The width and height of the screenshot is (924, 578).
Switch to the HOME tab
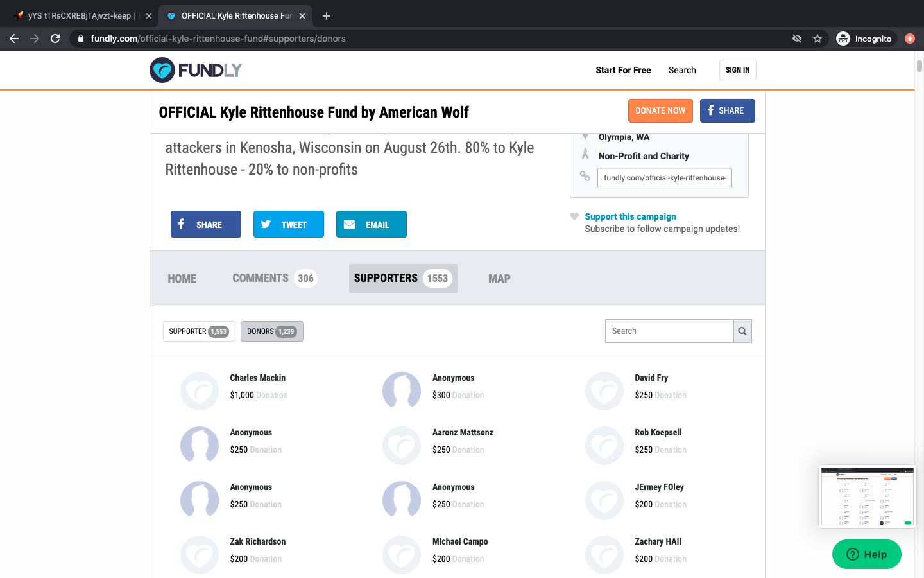point(182,279)
